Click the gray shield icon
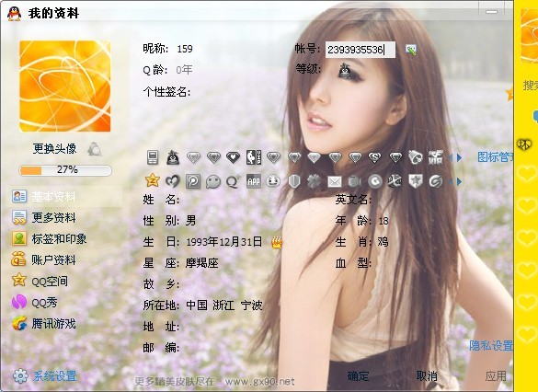Screen dimensions: 538x392 pyautogui.click(x=294, y=181)
